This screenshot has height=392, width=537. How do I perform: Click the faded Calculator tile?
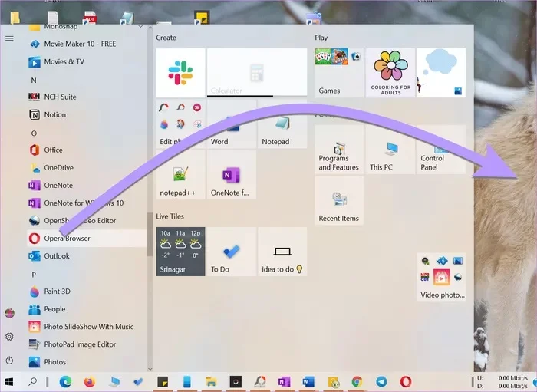click(x=257, y=73)
